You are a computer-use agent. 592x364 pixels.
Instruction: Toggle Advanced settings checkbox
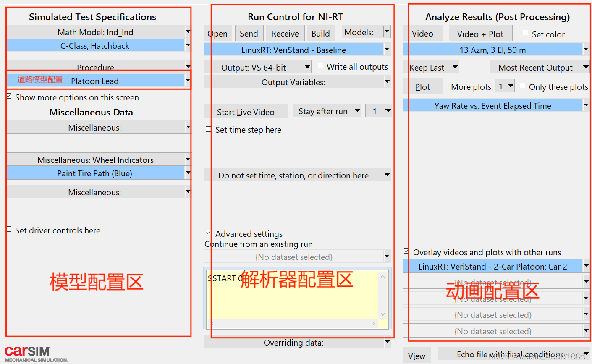(208, 233)
